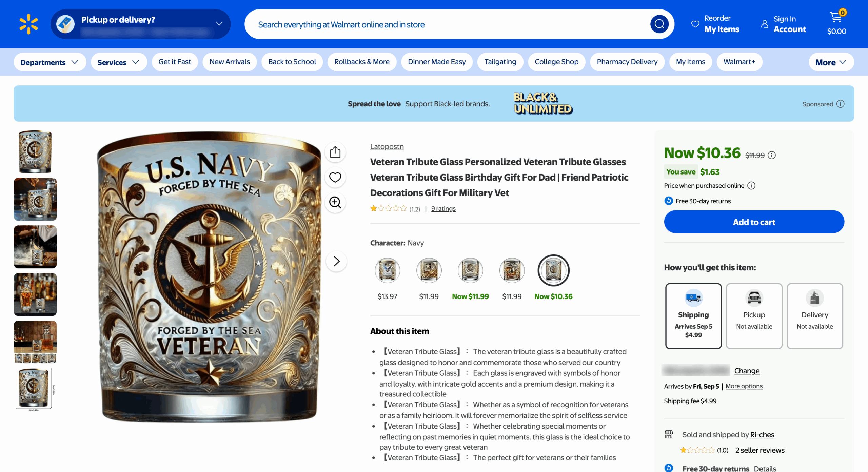Select the Delivery fulfillment option

tap(815, 316)
